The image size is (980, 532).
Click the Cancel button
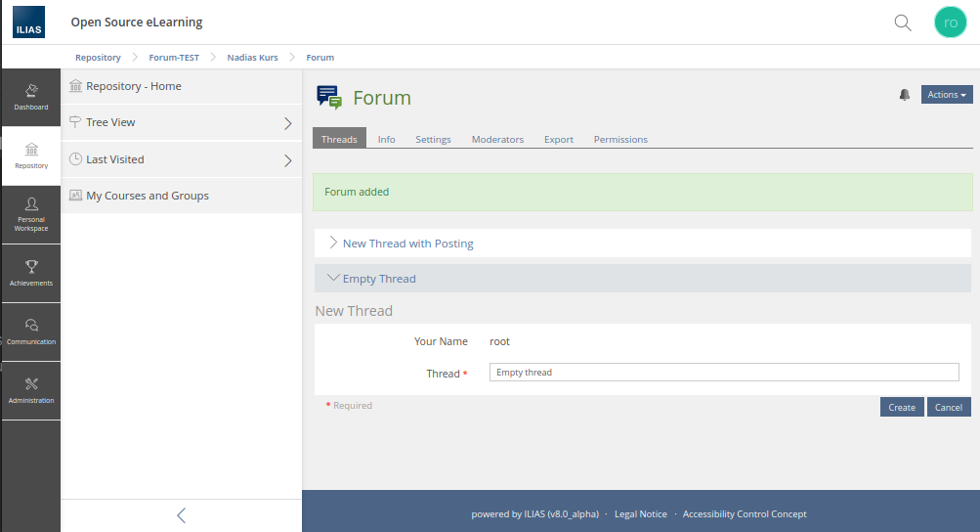[x=949, y=408]
